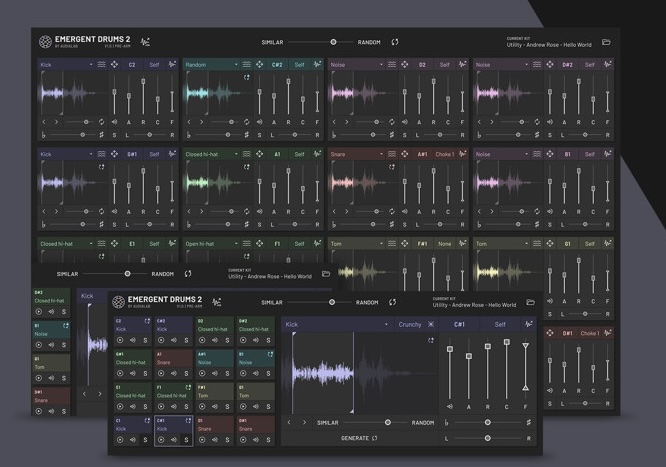Mute the D1 Snare pad in front window
Screen dimensions: 666x467
point(215,440)
